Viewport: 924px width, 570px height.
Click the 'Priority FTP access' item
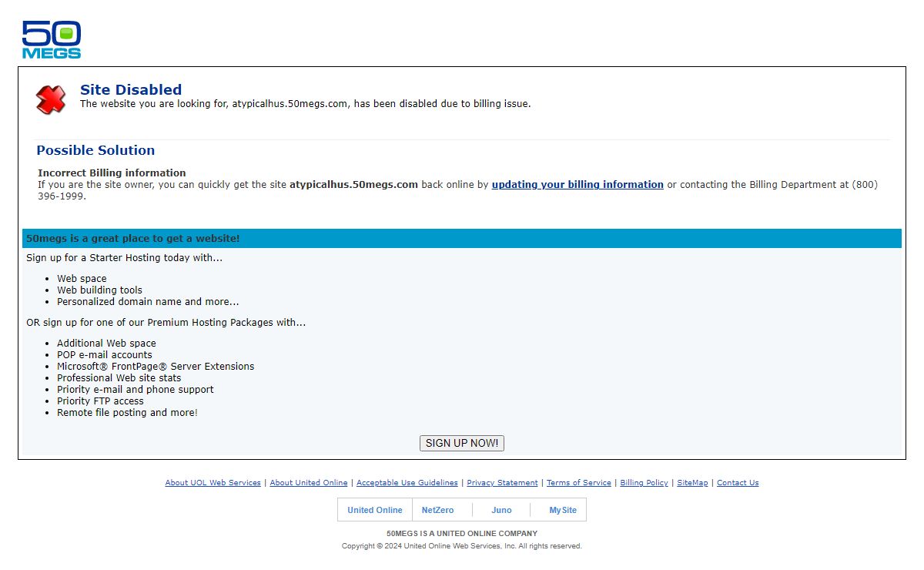click(100, 401)
